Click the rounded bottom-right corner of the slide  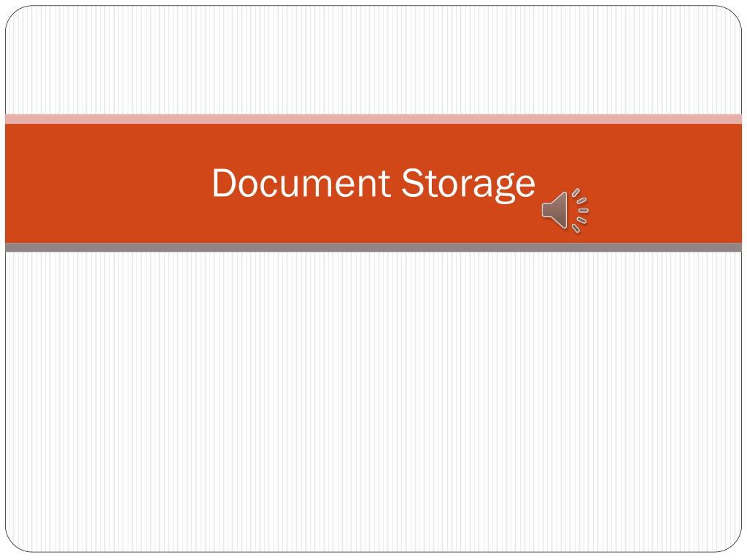point(732,542)
